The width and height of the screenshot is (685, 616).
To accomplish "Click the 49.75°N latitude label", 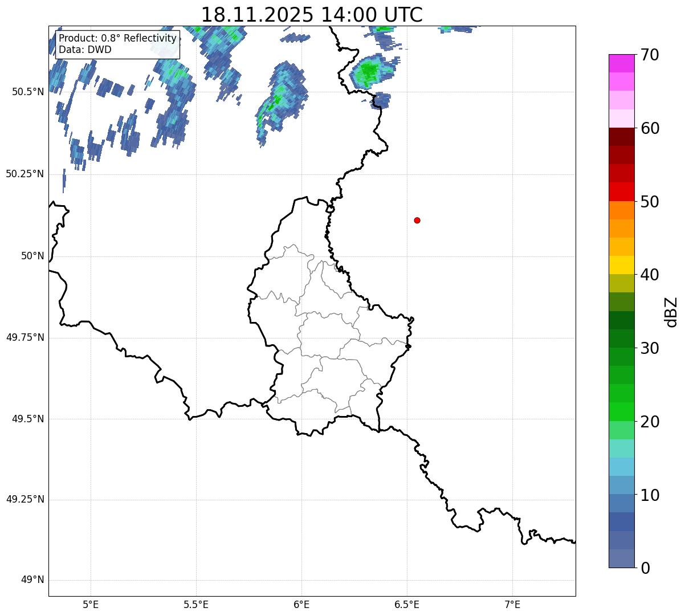I will click(x=25, y=337).
